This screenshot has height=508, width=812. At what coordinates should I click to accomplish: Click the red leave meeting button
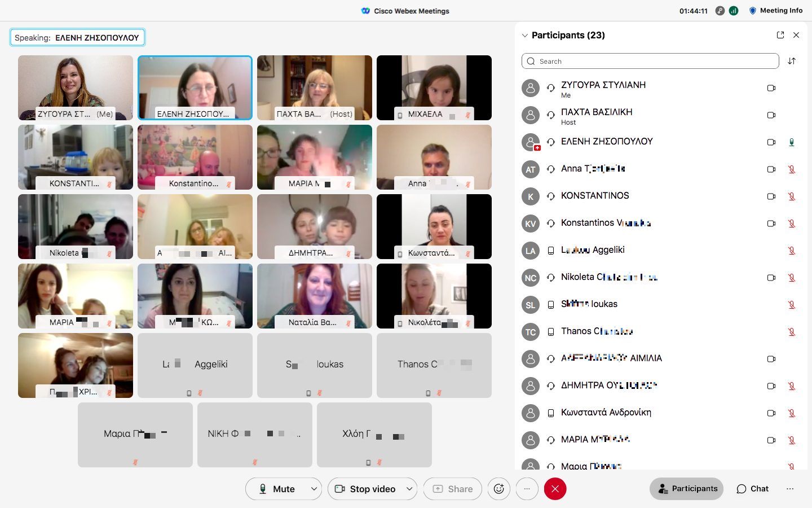(555, 489)
